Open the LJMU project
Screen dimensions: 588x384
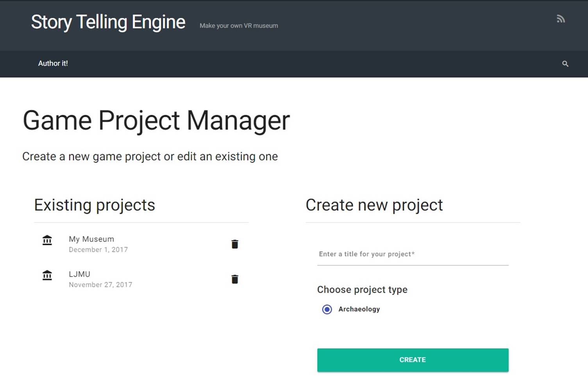[x=79, y=274]
